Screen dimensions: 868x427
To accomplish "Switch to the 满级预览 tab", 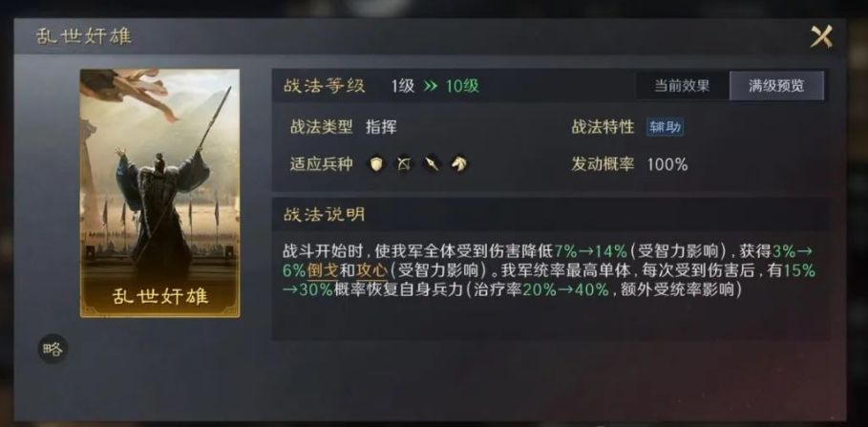I will pos(776,86).
